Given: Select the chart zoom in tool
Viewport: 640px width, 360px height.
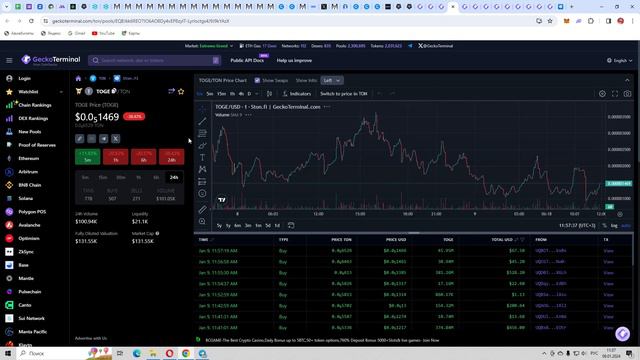Looking at the screenshot, I should pos(202,221).
